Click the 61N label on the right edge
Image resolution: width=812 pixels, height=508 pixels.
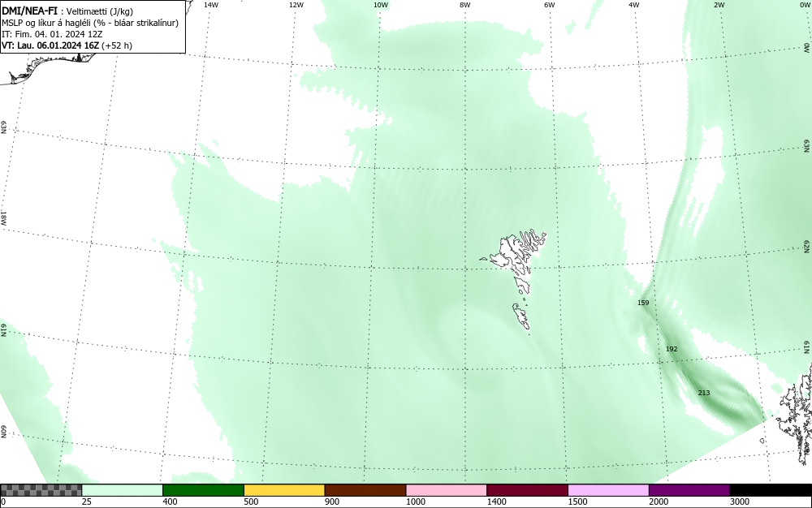click(x=807, y=347)
